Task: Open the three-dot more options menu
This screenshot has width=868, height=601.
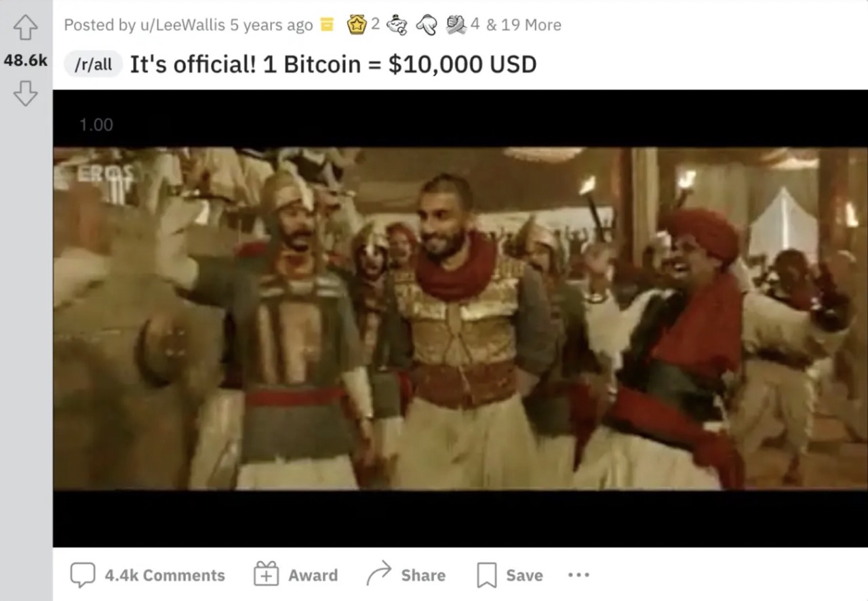Action: tap(578, 575)
